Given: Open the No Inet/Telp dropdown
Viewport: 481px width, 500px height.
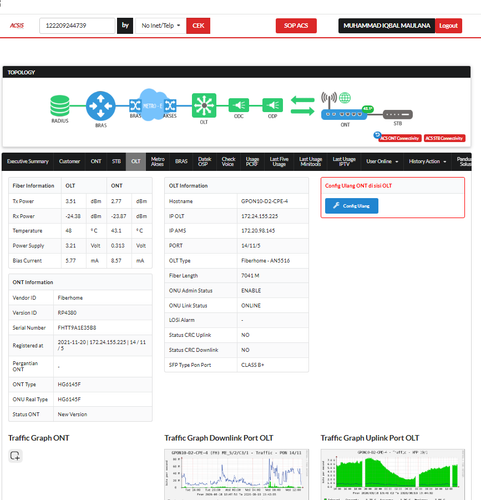Looking at the screenshot, I should click(x=161, y=26).
